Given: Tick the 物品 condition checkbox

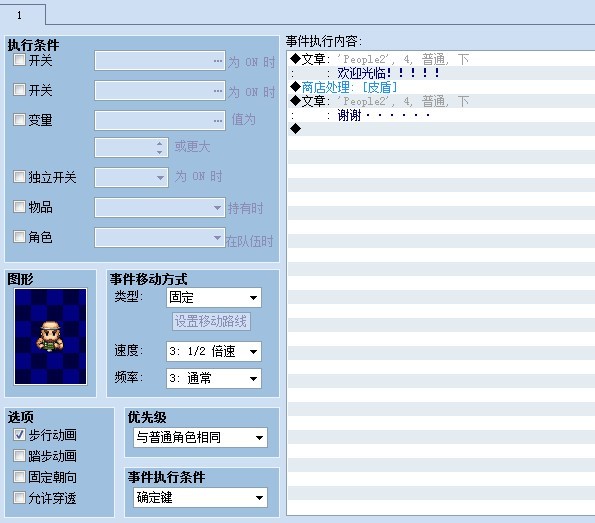Looking at the screenshot, I should click(19, 207).
